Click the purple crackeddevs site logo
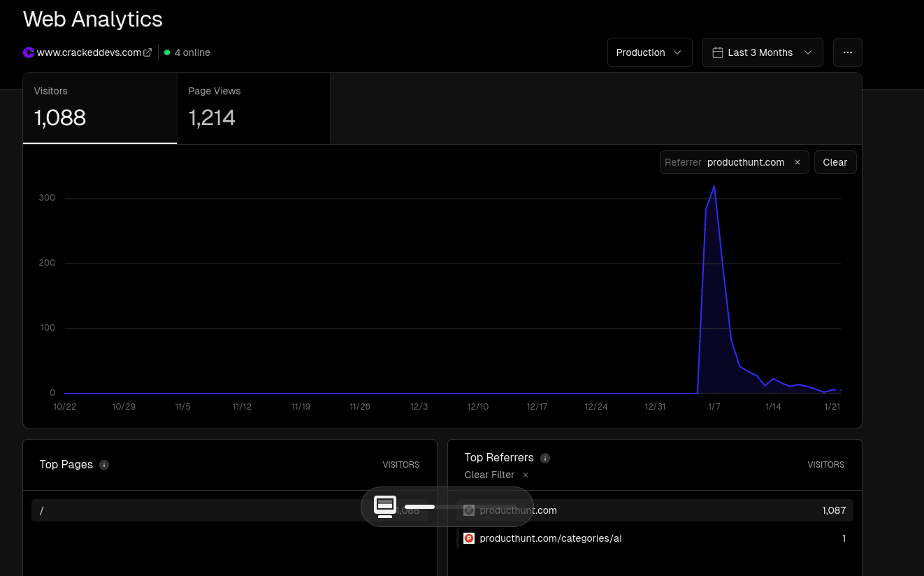The image size is (924, 576). tap(29, 52)
